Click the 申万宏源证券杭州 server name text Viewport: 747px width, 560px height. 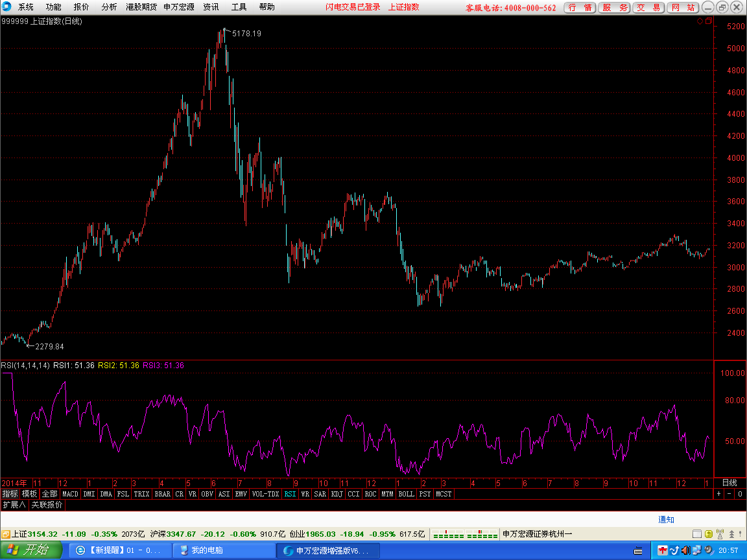pyautogui.click(x=538, y=534)
